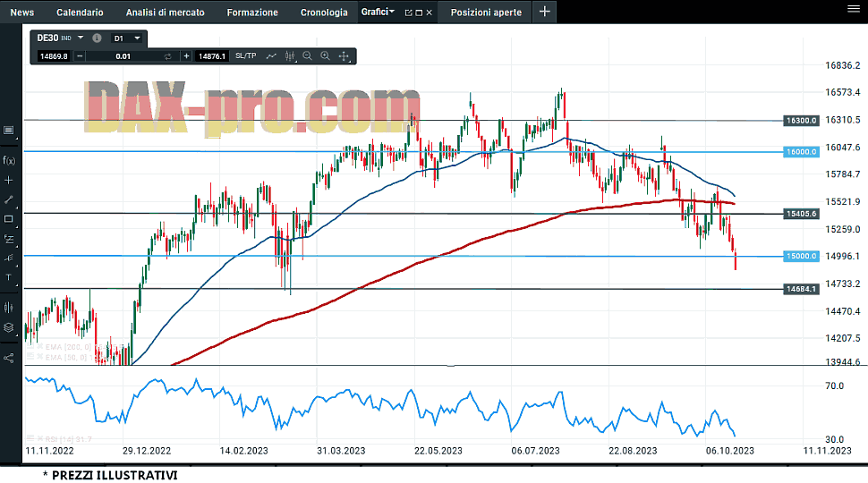868x483 pixels.
Task: Select the 16000.0 blue level label
Action: 801,151
